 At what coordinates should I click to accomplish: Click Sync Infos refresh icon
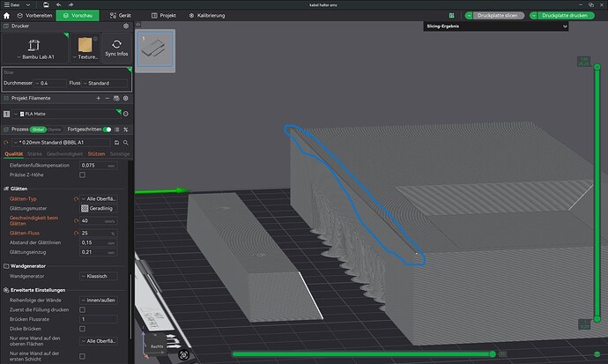[116, 44]
